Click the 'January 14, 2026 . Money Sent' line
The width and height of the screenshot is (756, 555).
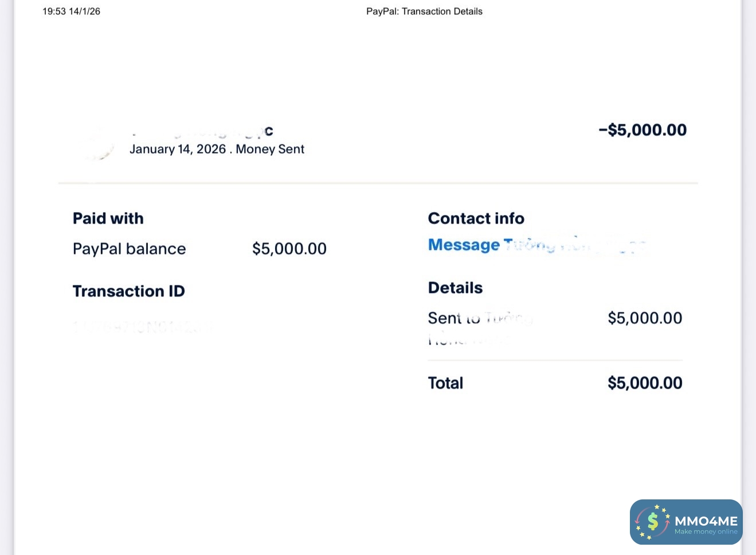[x=217, y=149]
